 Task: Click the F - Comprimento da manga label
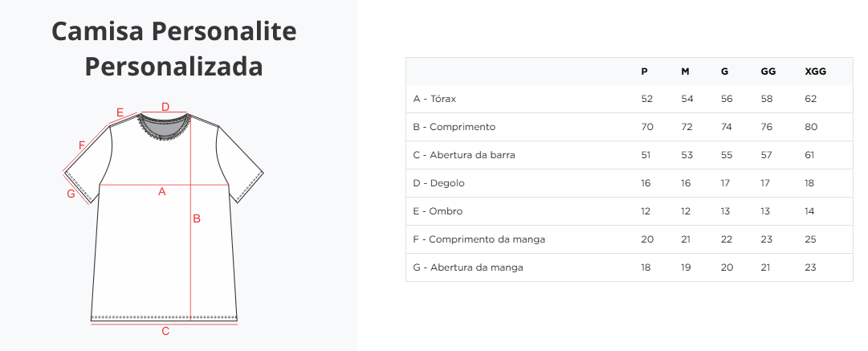tap(479, 239)
